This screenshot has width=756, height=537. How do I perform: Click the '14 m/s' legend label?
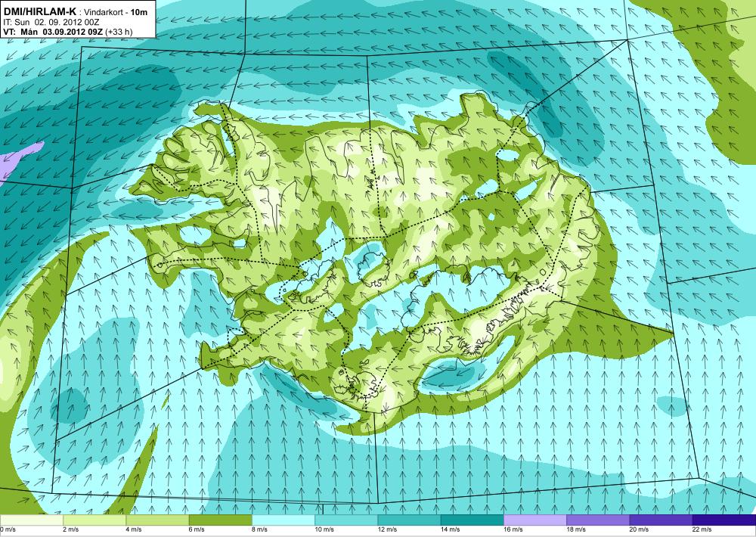(x=451, y=529)
